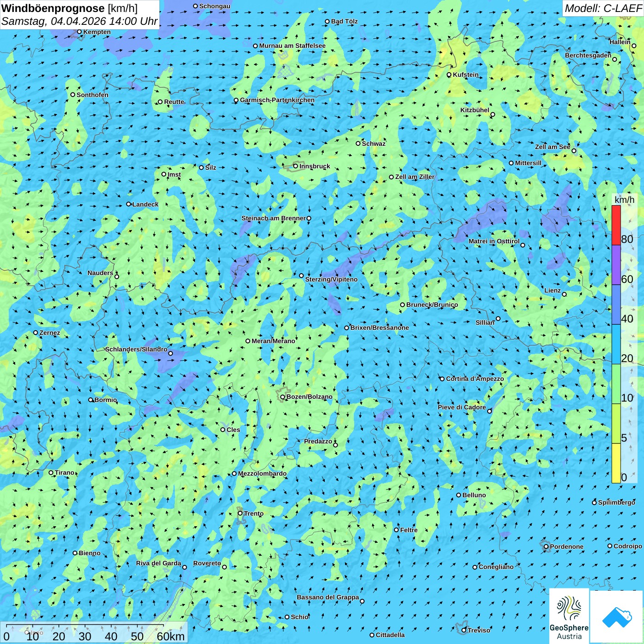Click the Kitzbühel city marker dot
The width and height of the screenshot is (644, 644).
pos(493,115)
